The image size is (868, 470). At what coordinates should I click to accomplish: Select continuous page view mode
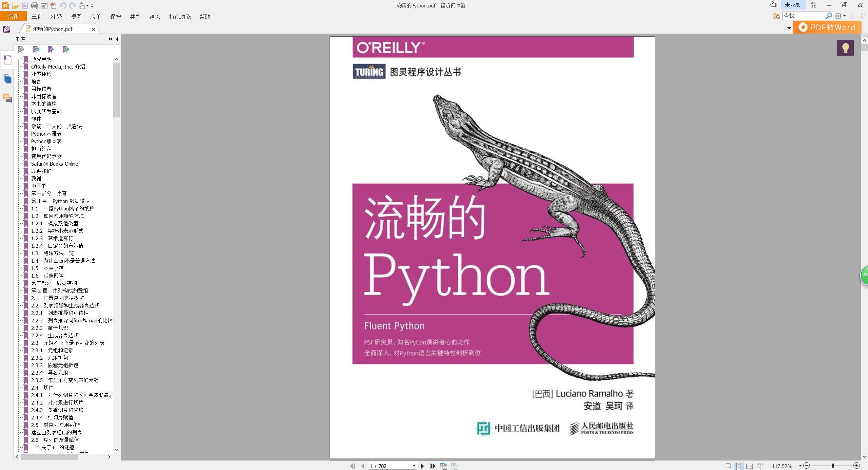738,466
